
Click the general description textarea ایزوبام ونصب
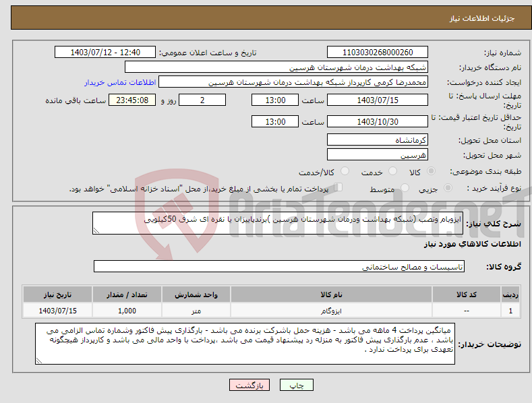point(278,223)
